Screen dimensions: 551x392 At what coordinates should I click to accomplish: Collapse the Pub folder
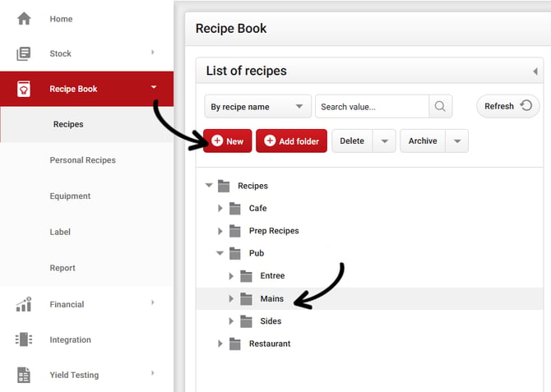pos(220,254)
